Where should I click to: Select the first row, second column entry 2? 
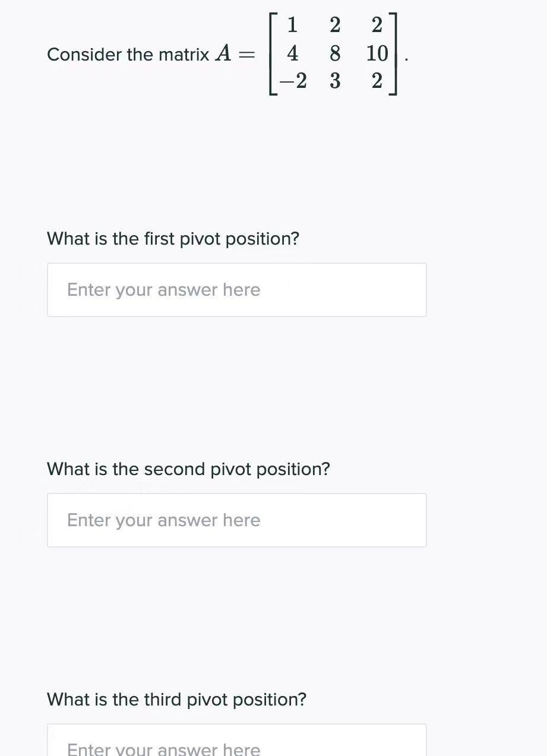[335, 26]
